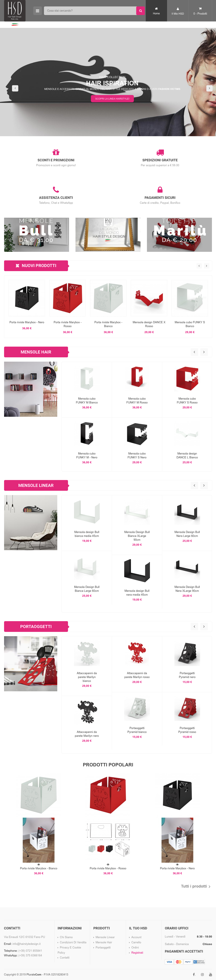Open the Mensole Linear link in the footer

[105, 937]
